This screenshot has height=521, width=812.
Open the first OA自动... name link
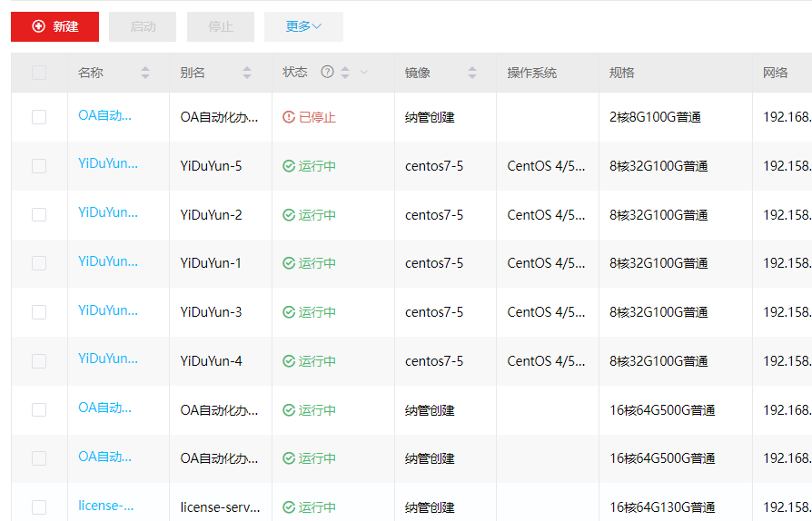(104, 115)
